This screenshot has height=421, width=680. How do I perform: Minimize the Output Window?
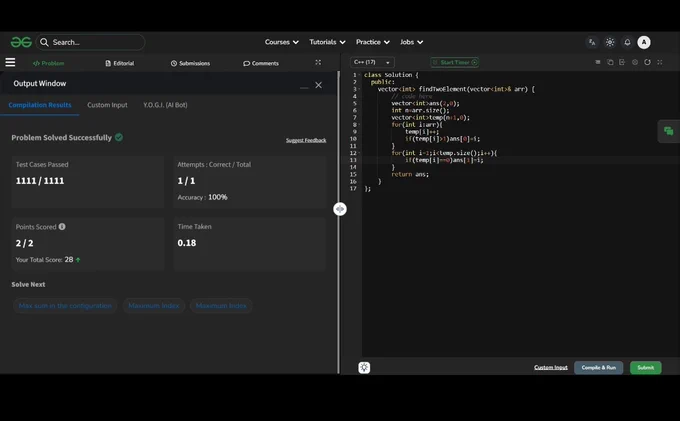click(x=304, y=86)
